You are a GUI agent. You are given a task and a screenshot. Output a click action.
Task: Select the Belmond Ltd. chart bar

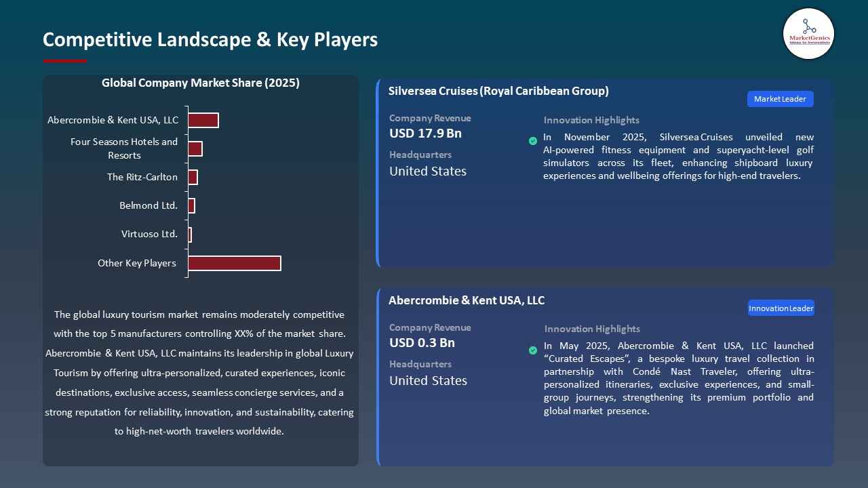[191, 205]
